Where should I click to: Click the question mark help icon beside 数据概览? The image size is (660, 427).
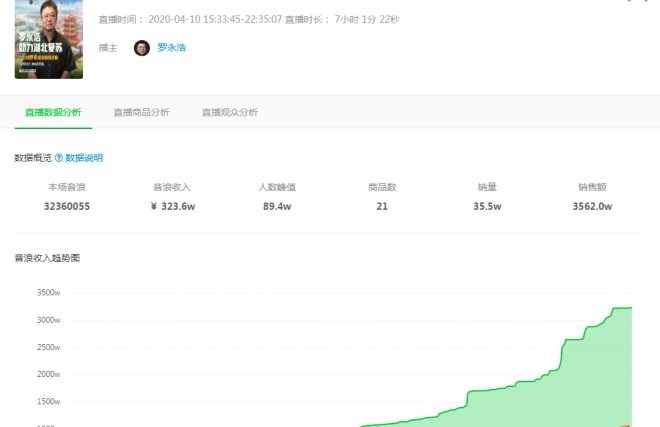(59, 158)
